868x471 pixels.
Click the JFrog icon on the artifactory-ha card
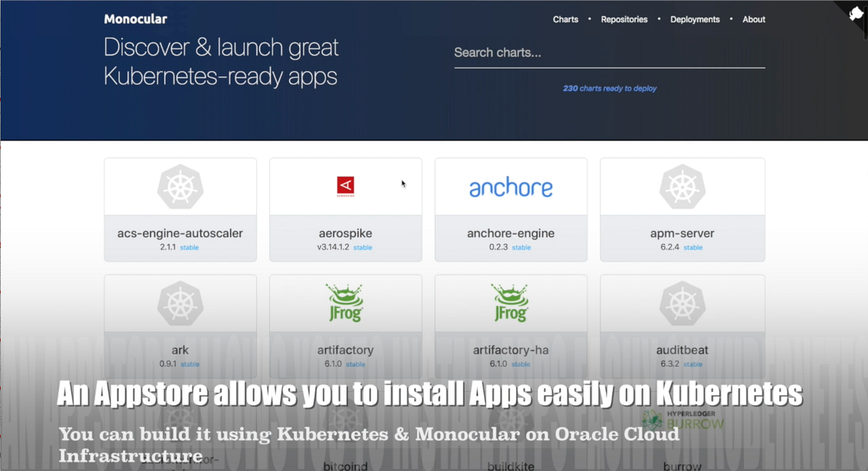point(511,303)
